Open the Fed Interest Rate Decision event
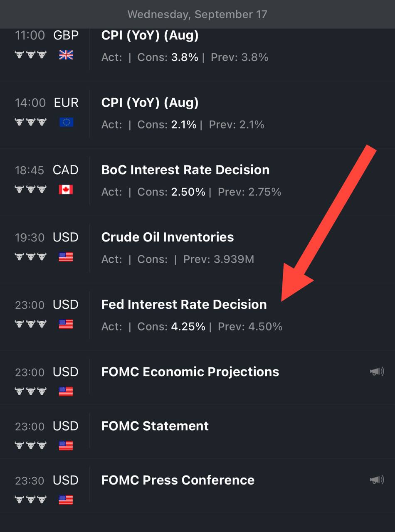Image resolution: width=395 pixels, height=532 pixels. pyautogui.click(x=197, y=317)
